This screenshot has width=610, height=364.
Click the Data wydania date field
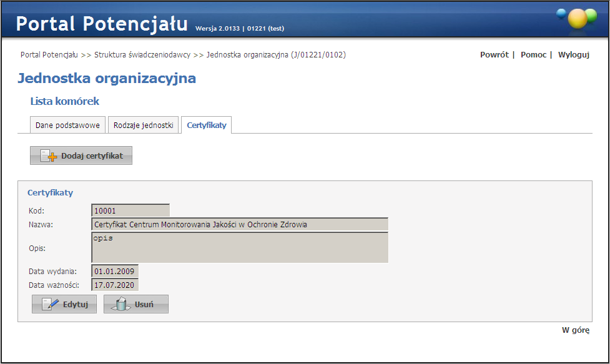pos(115,271)
